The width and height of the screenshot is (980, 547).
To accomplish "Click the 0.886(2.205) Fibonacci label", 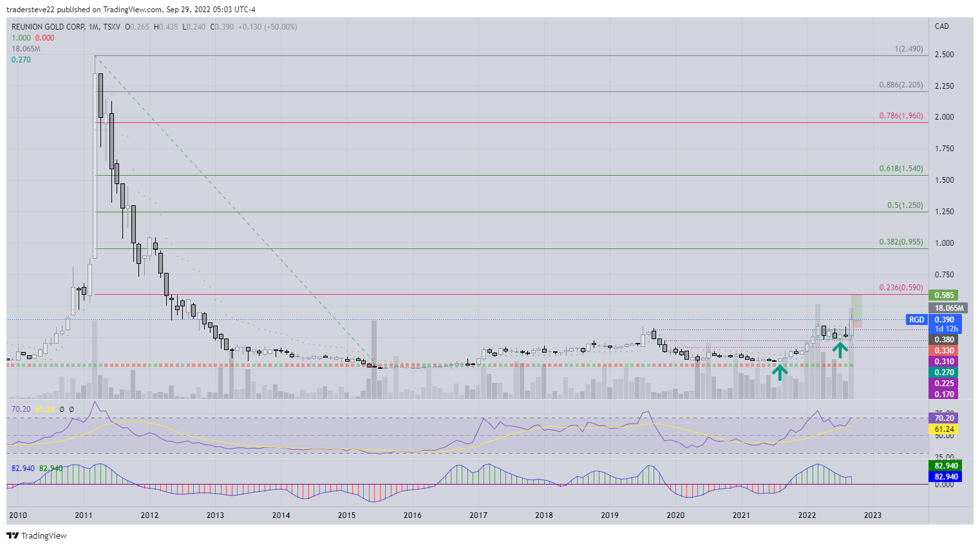I will [901, 85].
